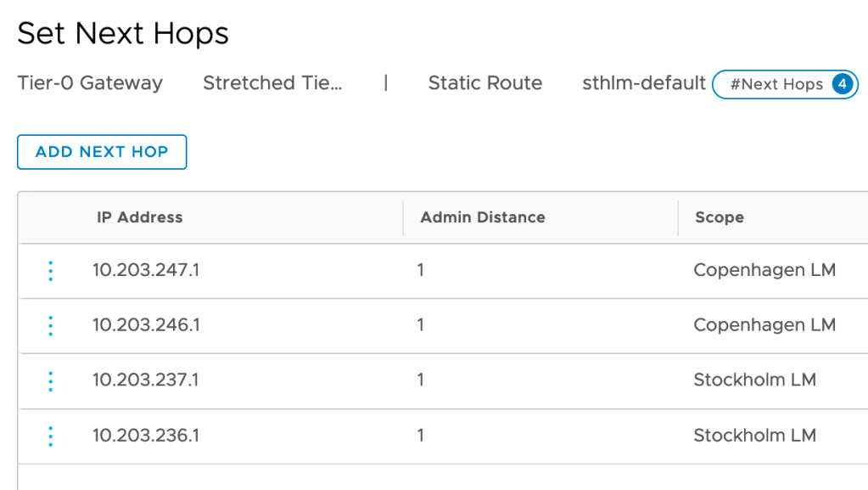
Task: Click the sthlm-default static route name
Action: [644, 83]
